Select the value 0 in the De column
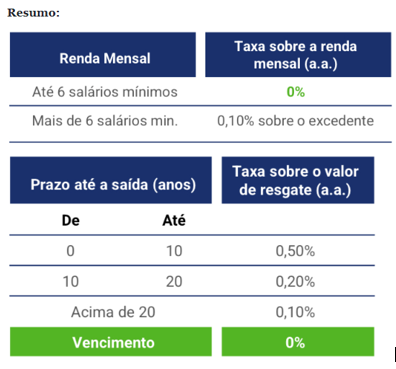396x369 pixels. point(70,251)
